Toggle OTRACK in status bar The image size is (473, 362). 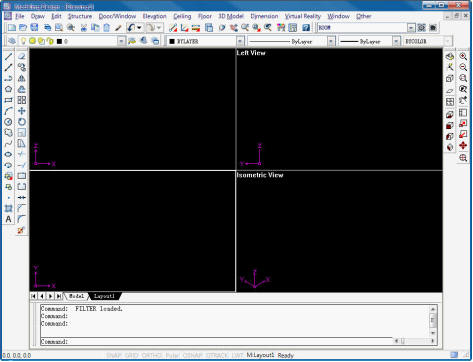click(x=217, y=355)
